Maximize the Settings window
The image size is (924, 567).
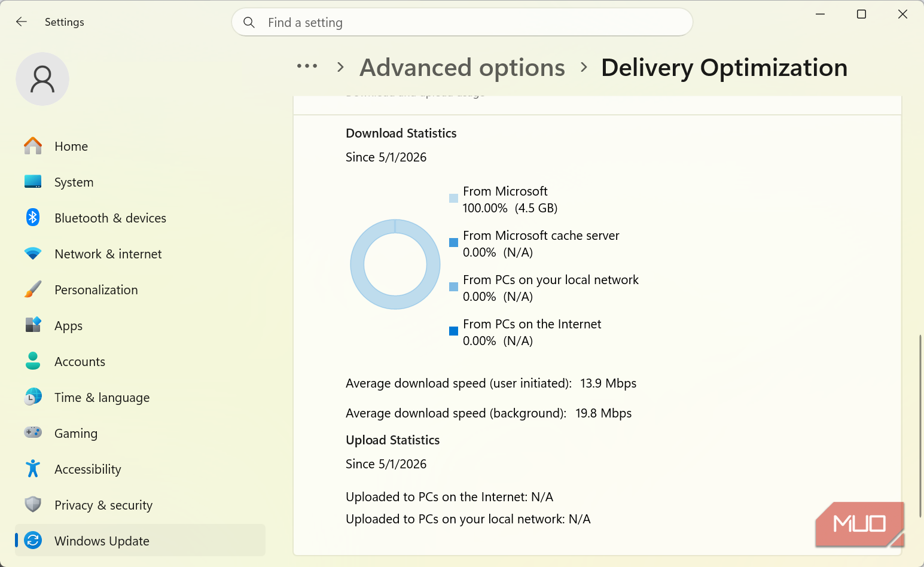tap(861, 14)
